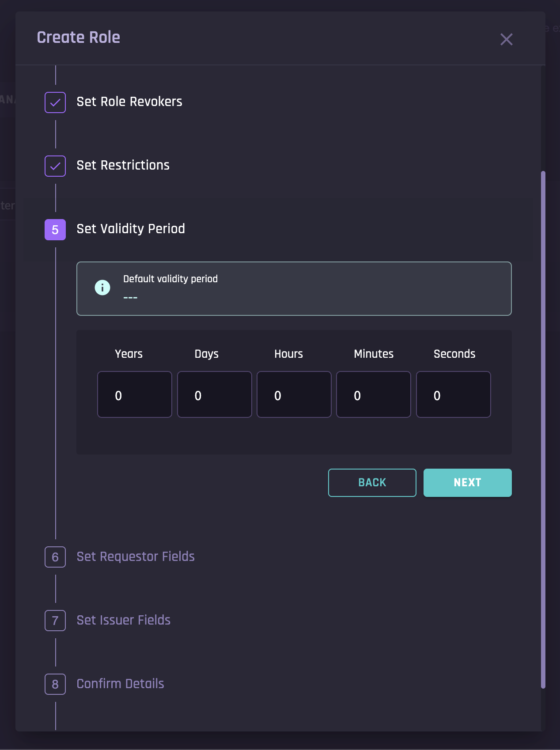
Task: Click the step 6 number icon
Action: point(55,557)
